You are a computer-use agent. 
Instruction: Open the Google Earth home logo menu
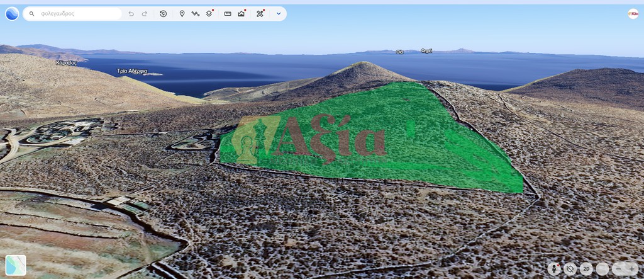click(12, 14)
